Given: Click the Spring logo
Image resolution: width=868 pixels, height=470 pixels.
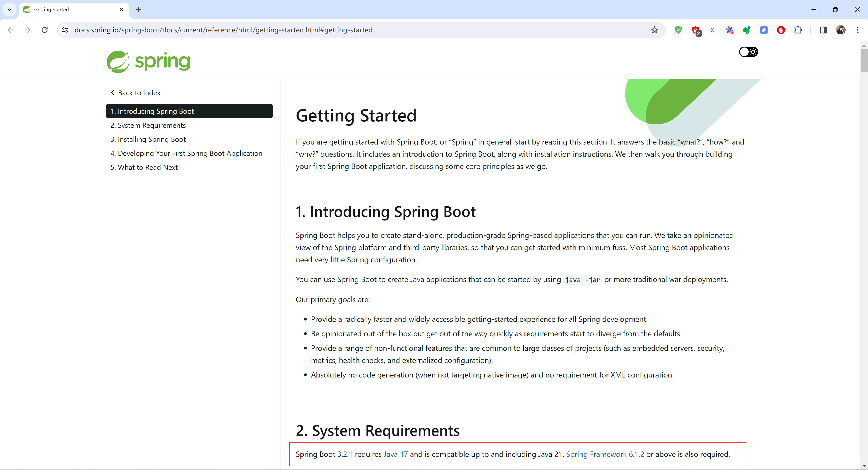Looking at the screenshot, I should (x=148, y=61).
